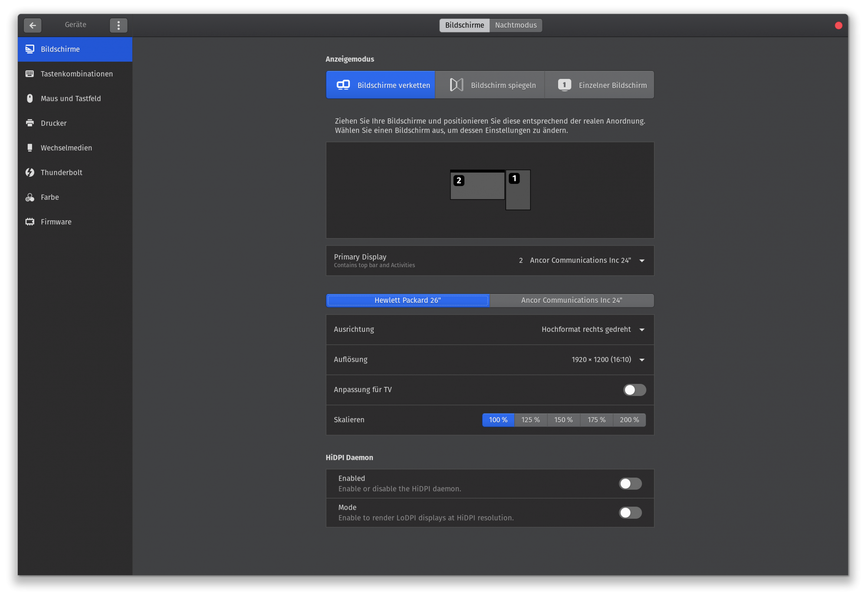This screenshot has width=868, height=599.
Task: Select Maus und Tastfeld mouse icon
Action: point(30,98)
